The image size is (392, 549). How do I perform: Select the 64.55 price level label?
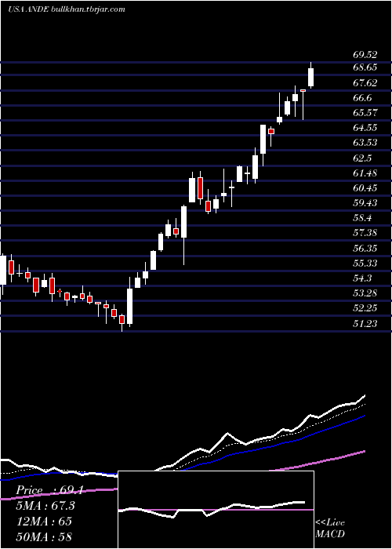pos(365,128)
